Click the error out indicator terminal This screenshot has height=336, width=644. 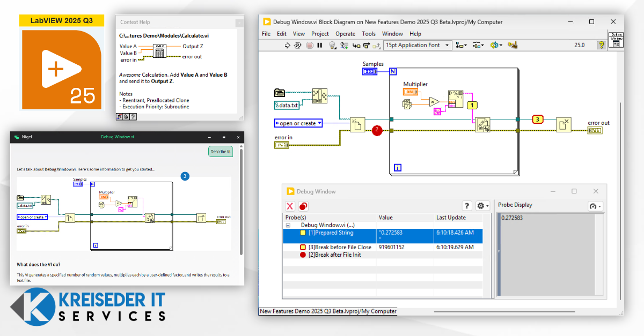pyautogui.click(x=595, y=130)
